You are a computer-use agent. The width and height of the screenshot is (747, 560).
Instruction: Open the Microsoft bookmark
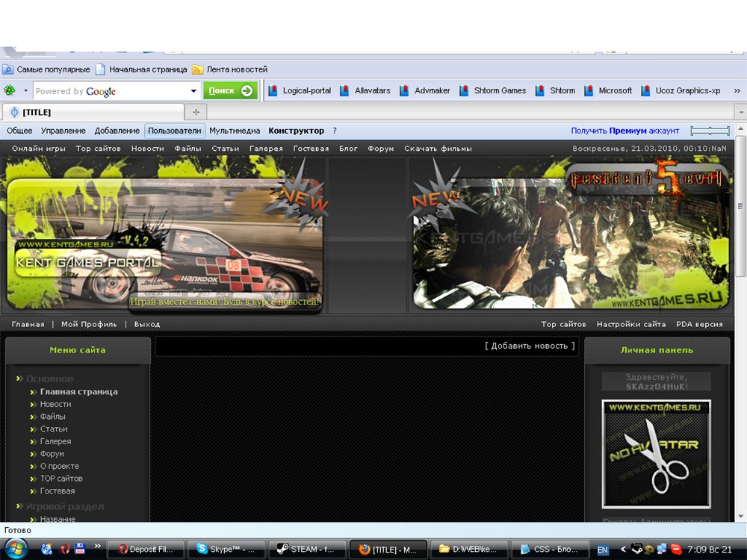608,90
